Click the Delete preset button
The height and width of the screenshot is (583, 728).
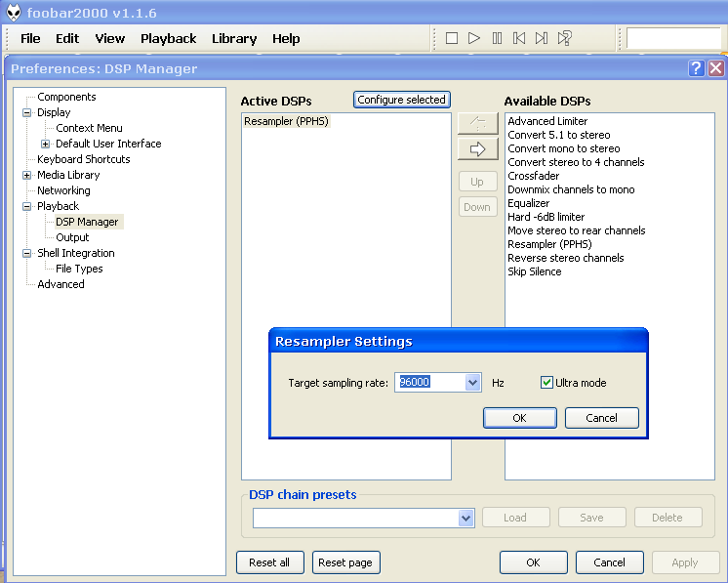click(x=668, y=518)
